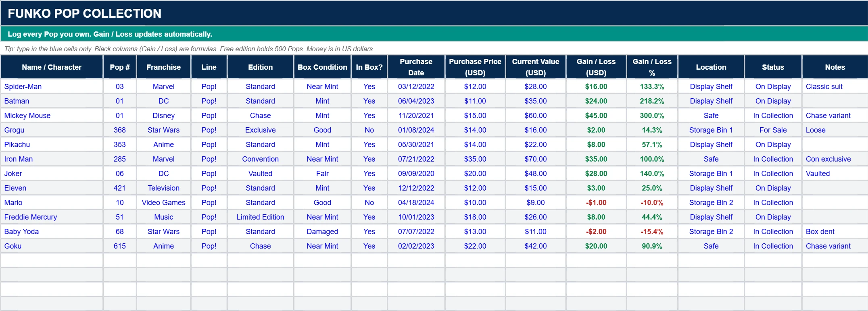Click Iron Man's $70.00 current value
This screenshot has height=311, width=868.
point(536,159)
